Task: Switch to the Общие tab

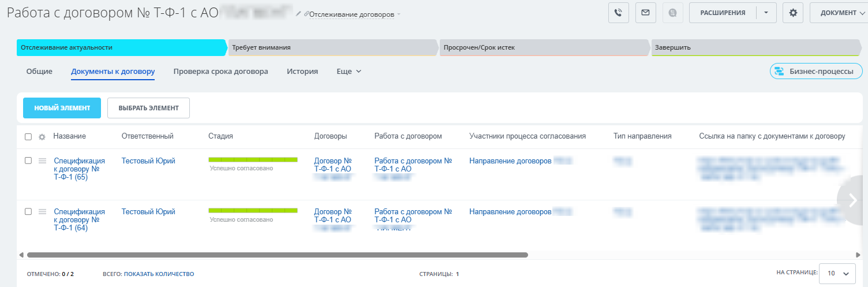Action: [39, 72]
